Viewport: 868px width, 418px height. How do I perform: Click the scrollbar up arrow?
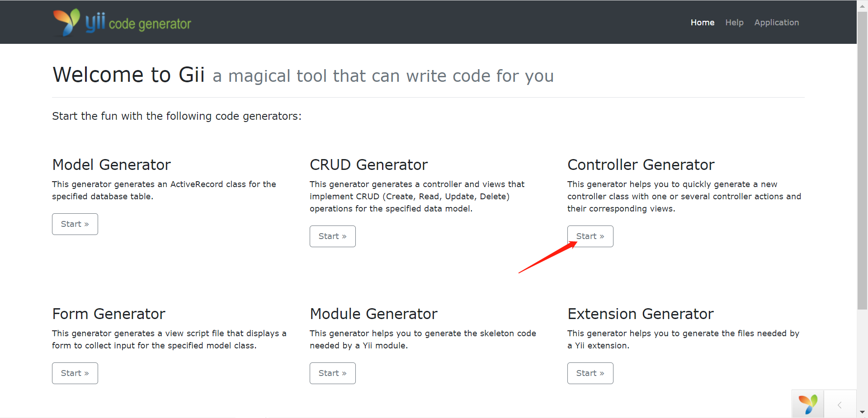click(862, 6)
